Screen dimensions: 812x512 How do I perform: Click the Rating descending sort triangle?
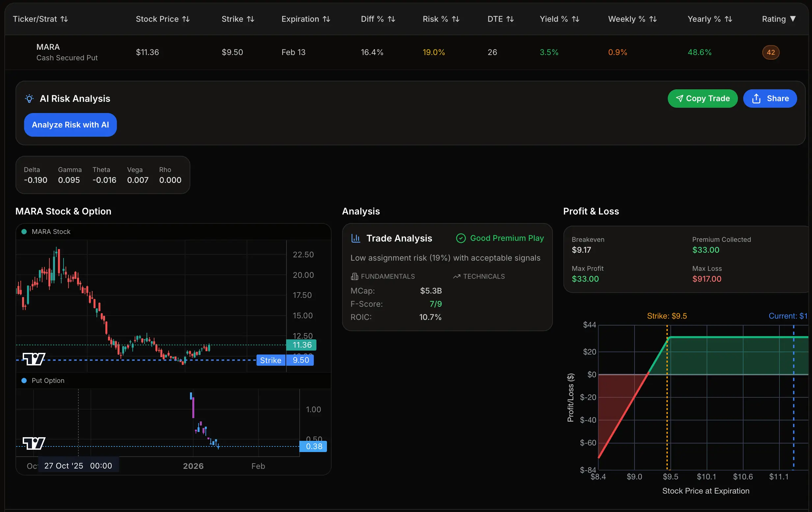[793, 19]
